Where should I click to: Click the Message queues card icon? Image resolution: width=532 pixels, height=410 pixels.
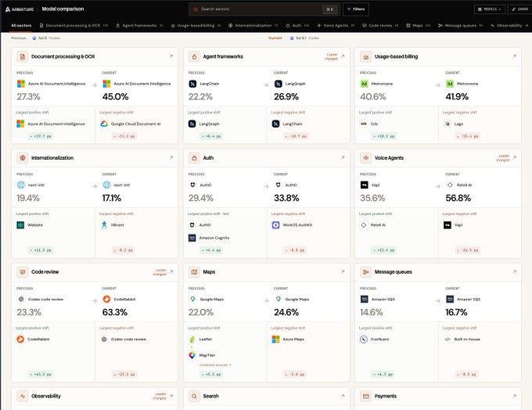366,272
